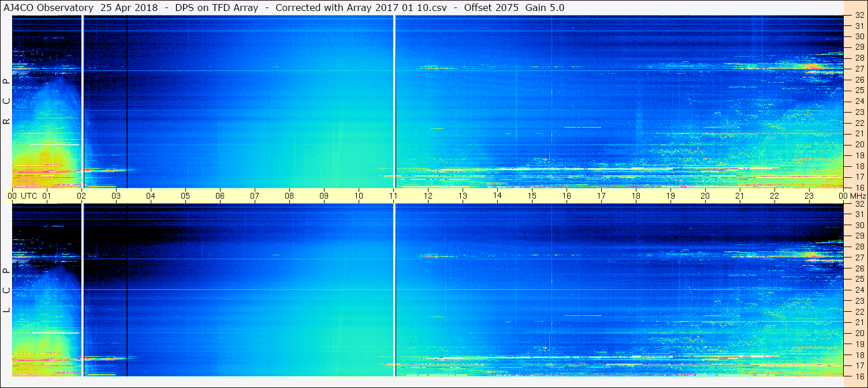Viewport: 868px width, 388px height.
Task: Click hour '11' on the time axis
Action: pos(393,196)
